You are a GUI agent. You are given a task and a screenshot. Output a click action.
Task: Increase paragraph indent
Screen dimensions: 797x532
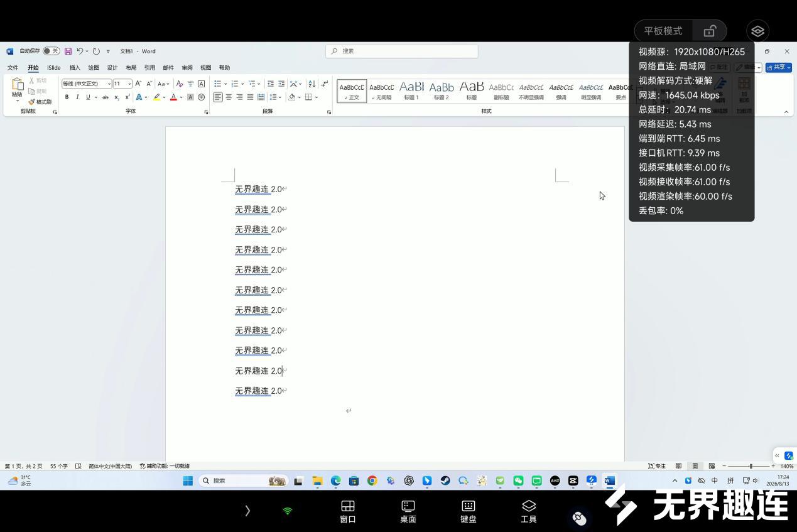(x=281, y=84)
